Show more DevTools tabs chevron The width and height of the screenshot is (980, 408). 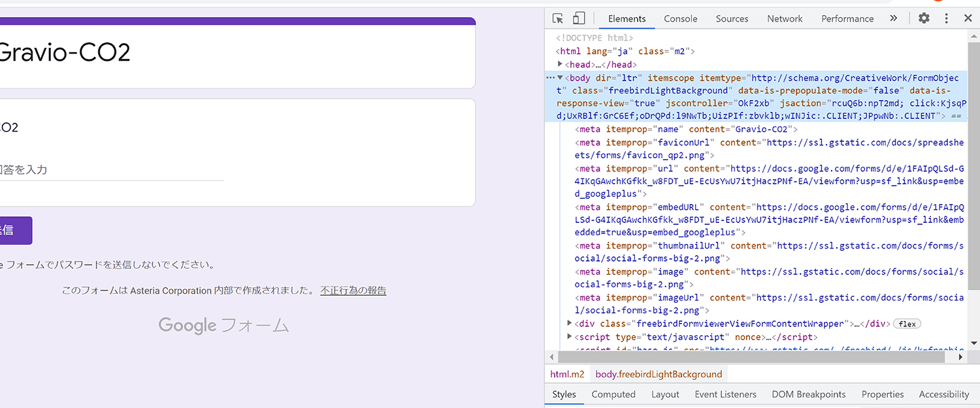click(x=894, y=18)
